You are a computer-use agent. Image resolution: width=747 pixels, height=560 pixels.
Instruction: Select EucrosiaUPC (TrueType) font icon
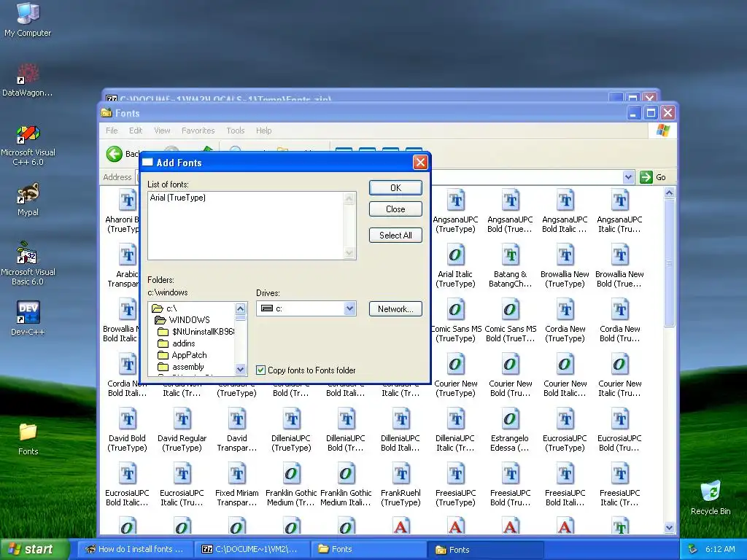[x=565, y=429]
